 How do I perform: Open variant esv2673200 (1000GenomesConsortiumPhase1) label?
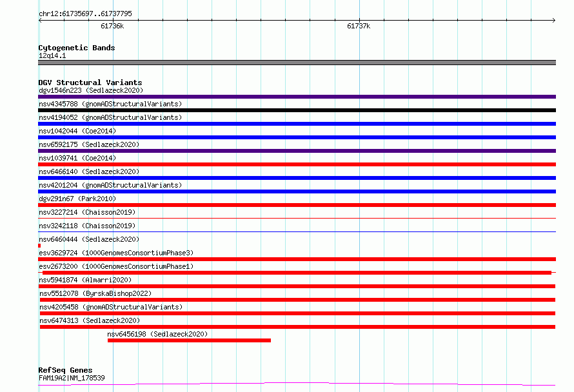(116, 266)
